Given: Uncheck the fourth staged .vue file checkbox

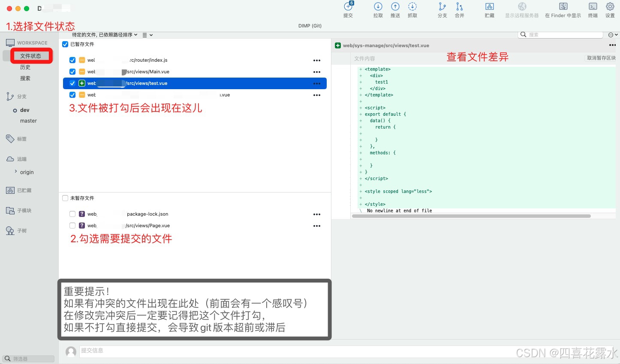Looking at the screenshot, I should pyautogui.click(x=72, y=95).
